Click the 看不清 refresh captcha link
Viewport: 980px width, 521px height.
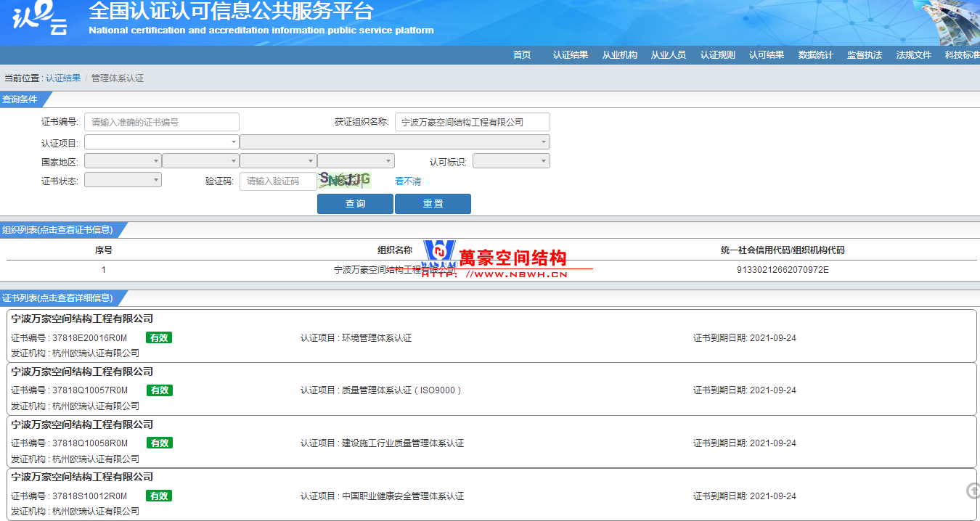click(407, 181)
